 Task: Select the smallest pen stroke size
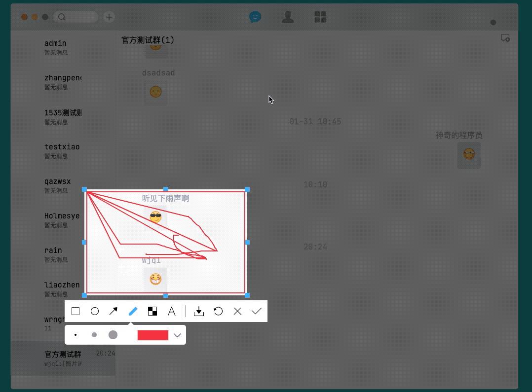76,335
